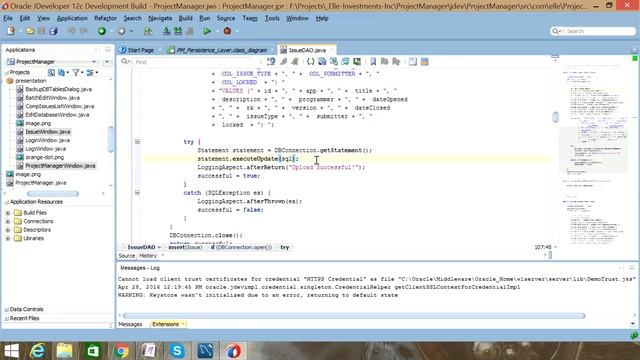Select the Extensions log tab
640x360 pixels.
coord(165,324)
